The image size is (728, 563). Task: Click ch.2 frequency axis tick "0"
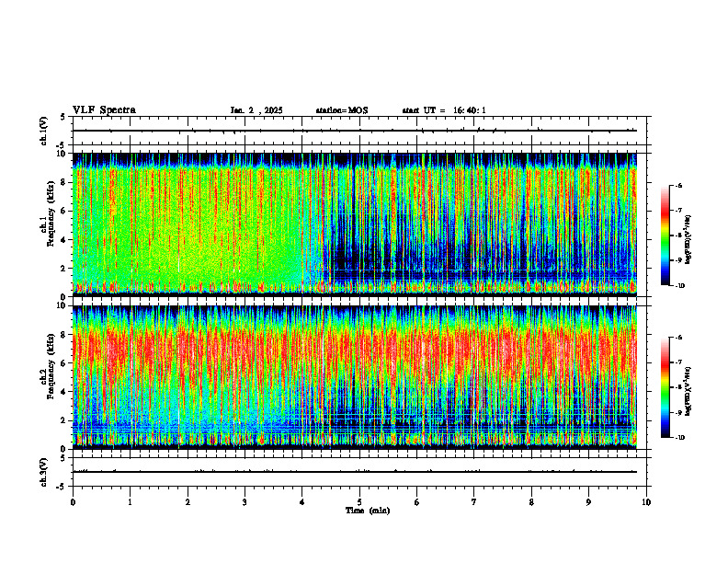pos(63,449)
